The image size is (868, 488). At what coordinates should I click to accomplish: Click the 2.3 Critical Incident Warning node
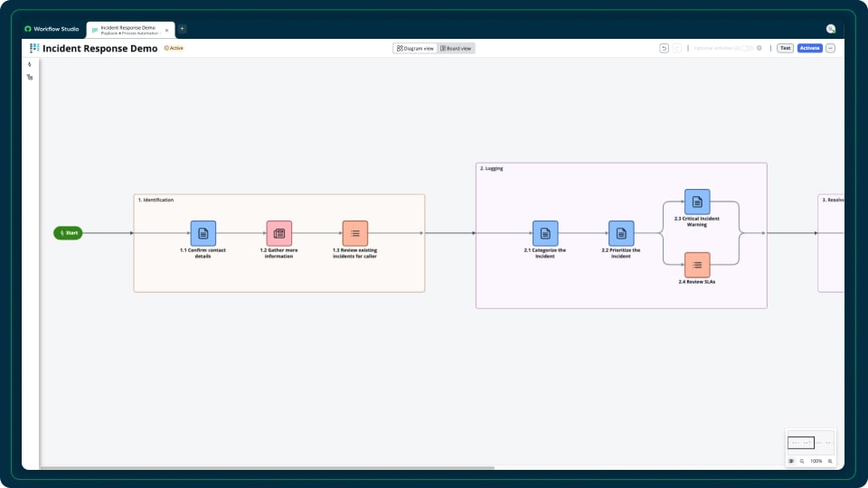[x=697, y=202]
